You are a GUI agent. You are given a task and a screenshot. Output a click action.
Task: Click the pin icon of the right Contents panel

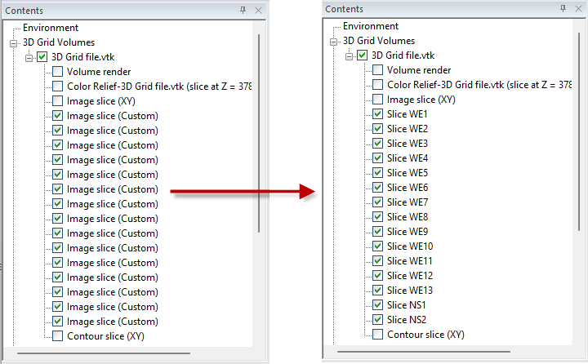click(563, 9)
